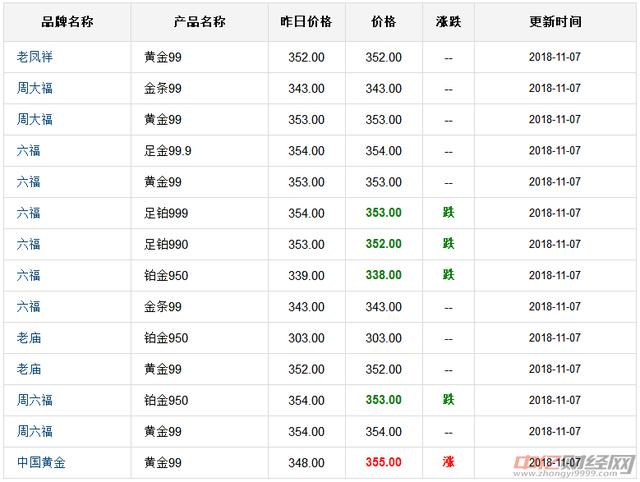Open 周六福 link in the 黄金99 row
640x482 pixels.
coord(35,431)
